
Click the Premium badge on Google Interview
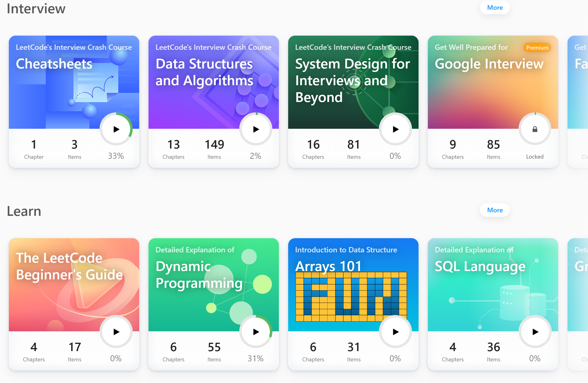point(537,48)
